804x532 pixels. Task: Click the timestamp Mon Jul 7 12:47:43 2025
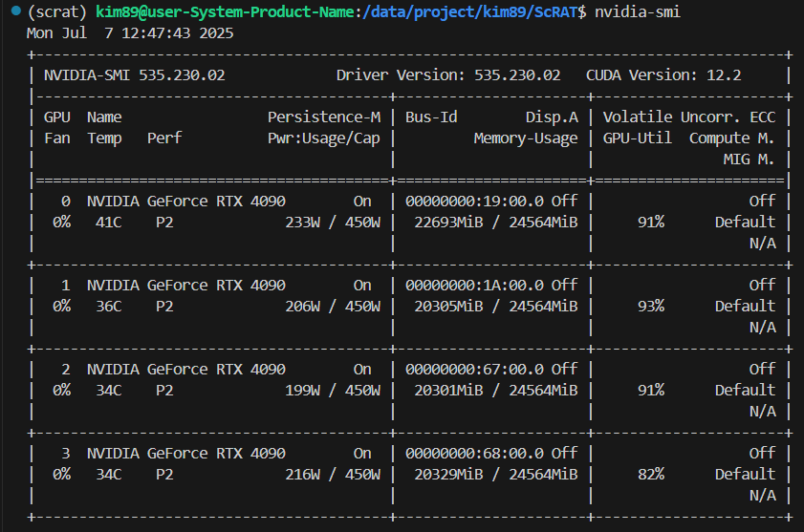coord(130,33)
